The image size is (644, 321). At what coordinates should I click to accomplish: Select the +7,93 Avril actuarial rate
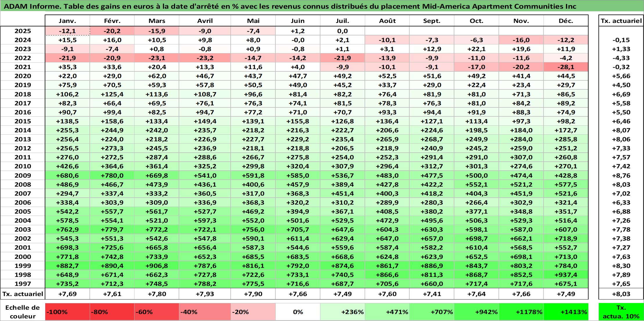pyautogui.click(x=205, y=294)
